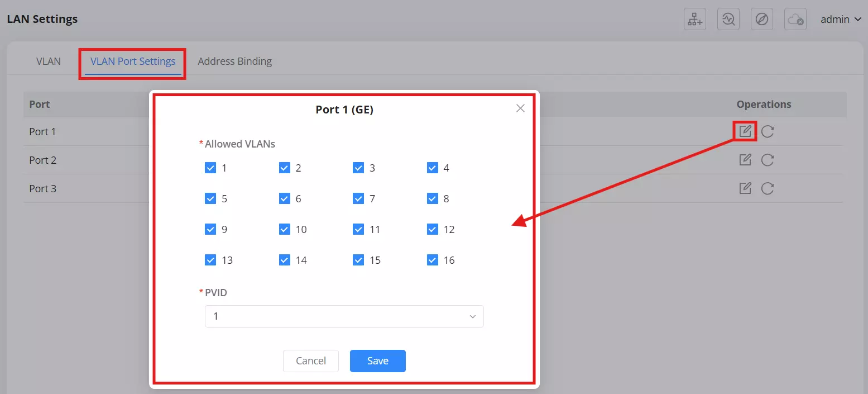Toggle VLAN 8 checkbox
This screenshot has height=394, width=868.
pyautogui.click(x=433, y=198)
